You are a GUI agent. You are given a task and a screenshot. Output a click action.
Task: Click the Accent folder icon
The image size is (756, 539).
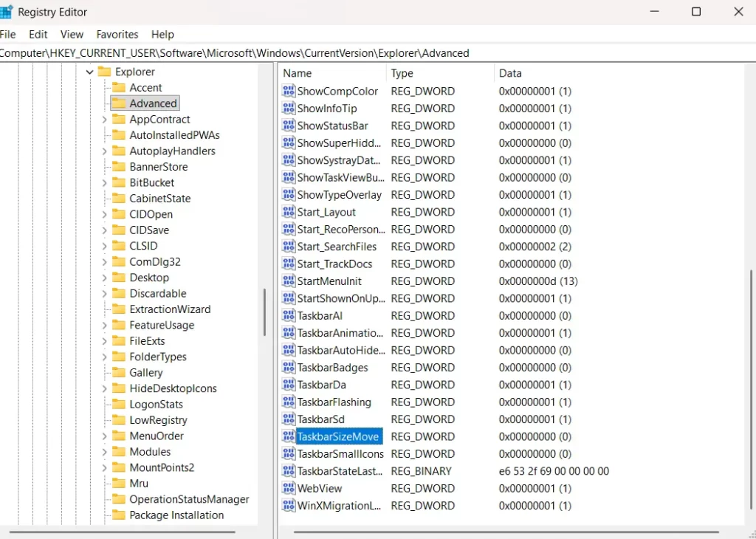click(x=118, y=87)
